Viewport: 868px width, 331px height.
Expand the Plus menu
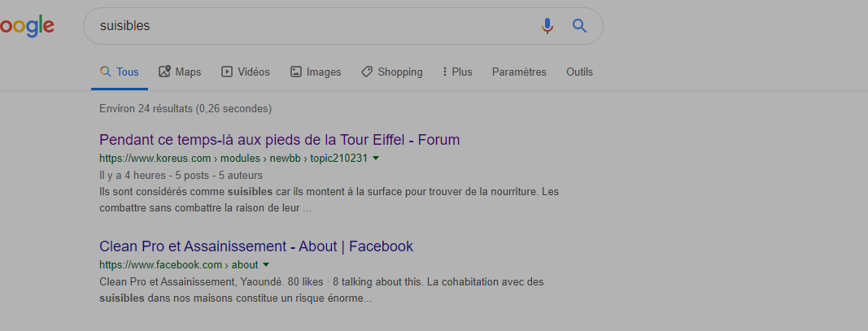pyautogui.click(x=457, y=72)
